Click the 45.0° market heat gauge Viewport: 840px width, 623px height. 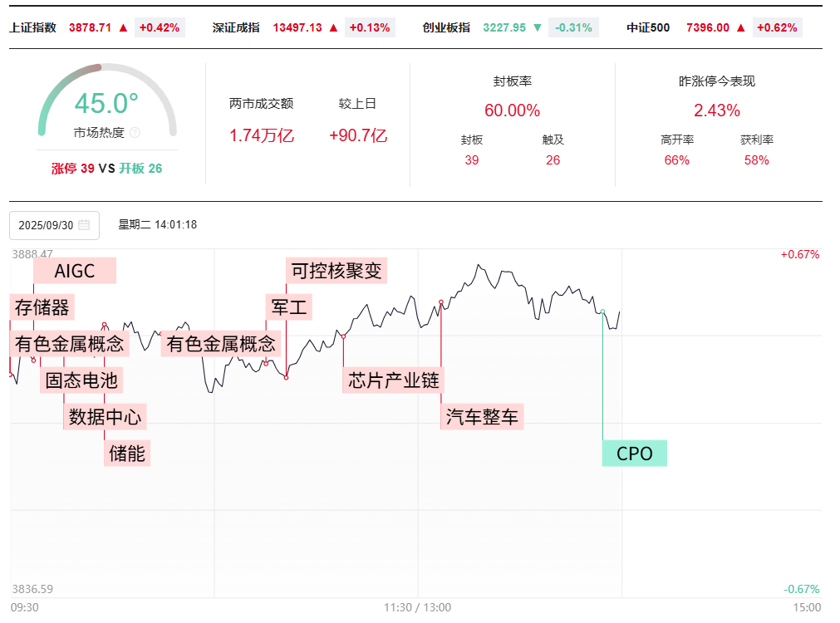106,104
